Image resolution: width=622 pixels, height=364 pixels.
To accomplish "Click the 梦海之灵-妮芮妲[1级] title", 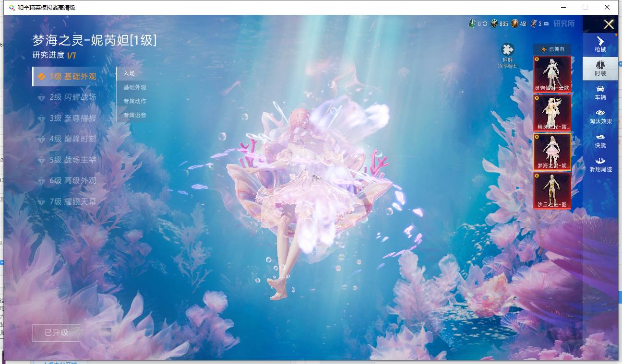I will (x=95, y=40).
